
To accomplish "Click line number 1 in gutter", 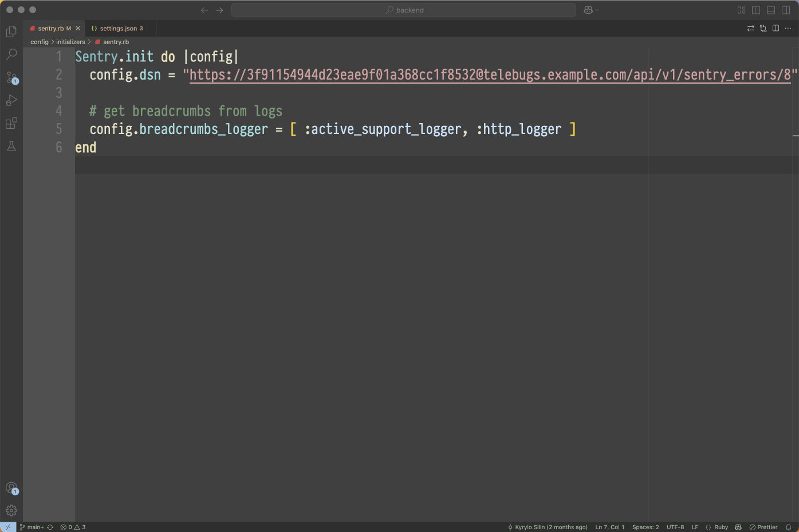I will [x=58, y=57].
